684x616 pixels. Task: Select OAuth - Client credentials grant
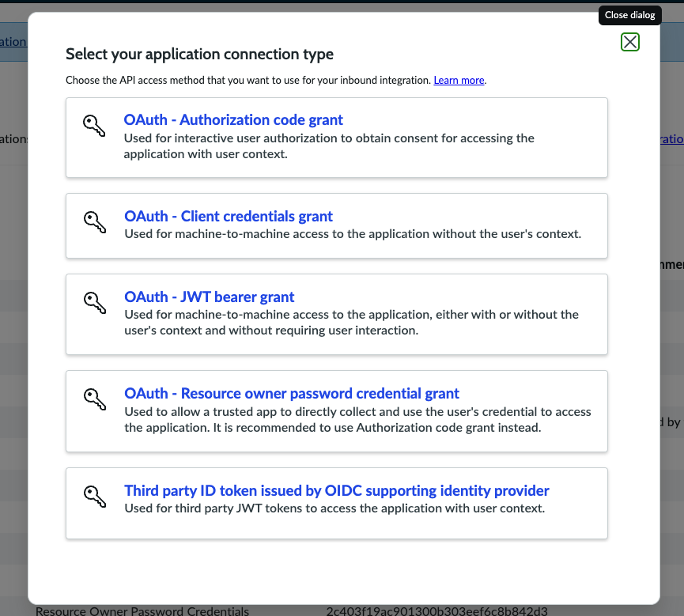click(x=228, y=216)
